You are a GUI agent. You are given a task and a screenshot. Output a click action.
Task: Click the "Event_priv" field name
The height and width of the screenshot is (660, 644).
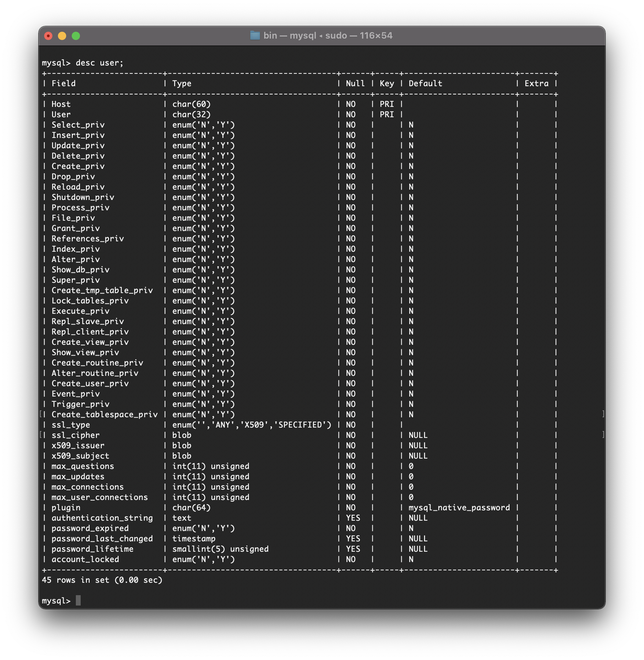[76, 394]
